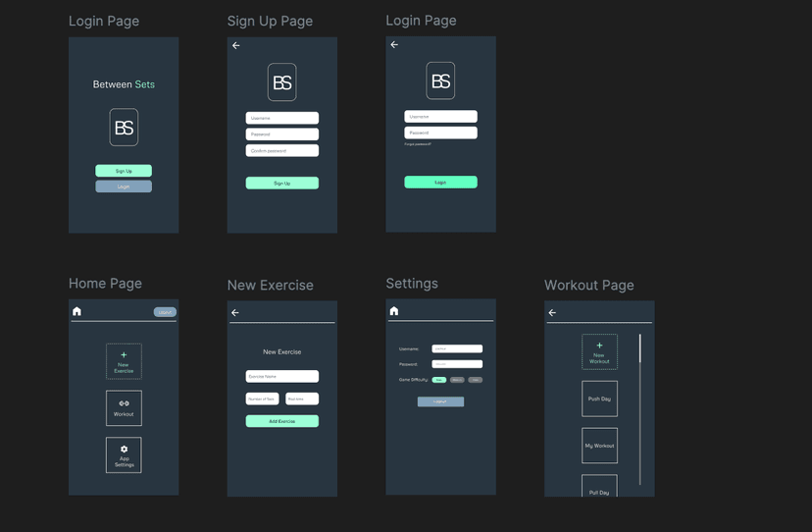This screenshot has width=812, height=532.
Task: Open the My Workout tile
Action: [599, 446]
